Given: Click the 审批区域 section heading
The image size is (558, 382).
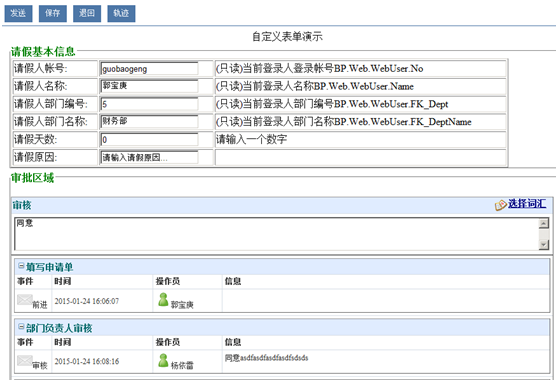Looking at the screenshot, I should tap(32, 178).
